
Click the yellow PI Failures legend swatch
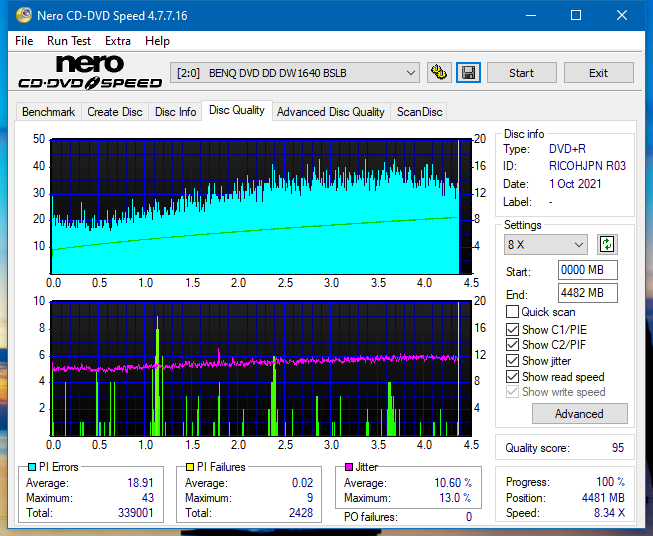(189, 467)
